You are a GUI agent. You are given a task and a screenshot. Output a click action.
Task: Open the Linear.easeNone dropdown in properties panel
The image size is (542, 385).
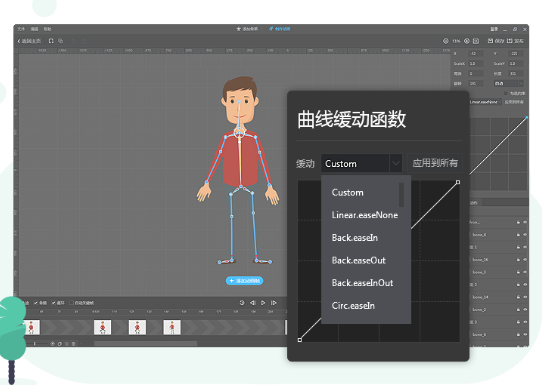point(485,102)
